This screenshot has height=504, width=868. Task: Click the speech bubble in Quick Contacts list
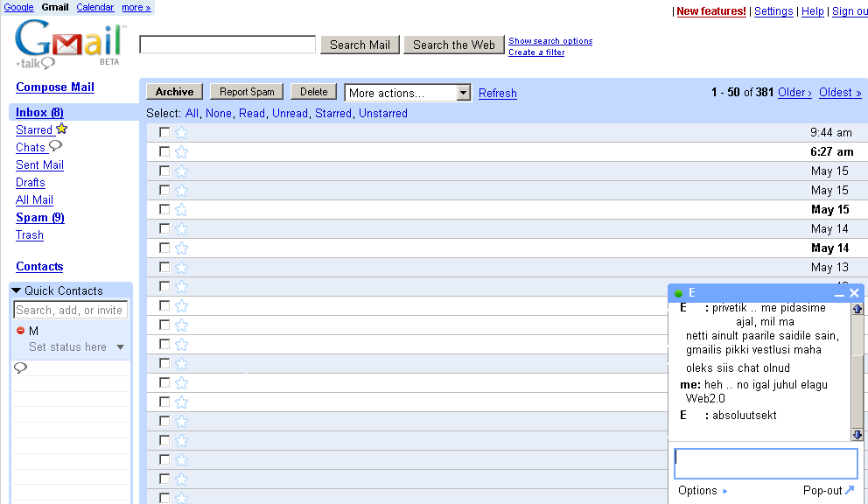tap(21, 368)
